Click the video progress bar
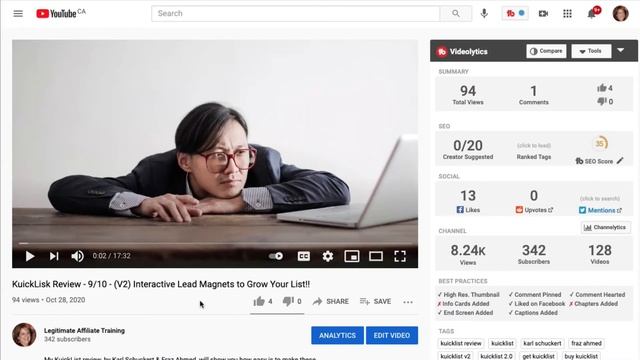This screenshot has height=360, width=640. click(215, 244)
